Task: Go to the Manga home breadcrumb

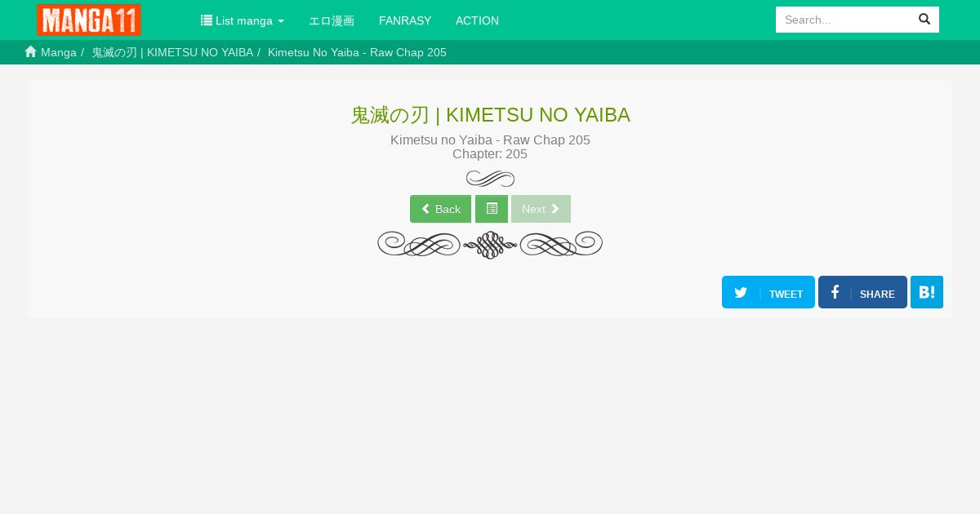Action: coord(51,52)
